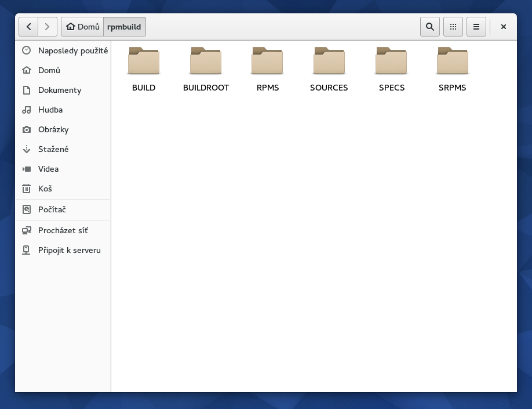Image resolution: width=532 pixels, height=409 pixels.
Task: Click the forward navigation arrow
Action: pyautogui.click(x=48, y=27)
